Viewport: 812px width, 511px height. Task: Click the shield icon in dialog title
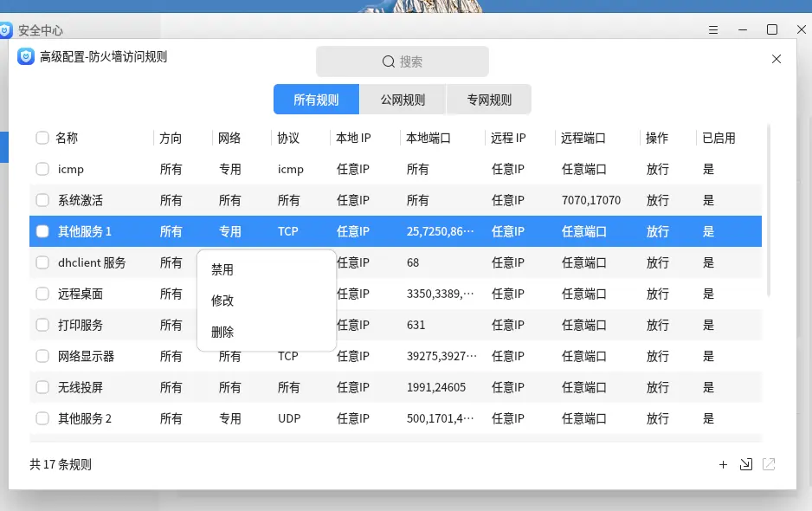point(26,57)
